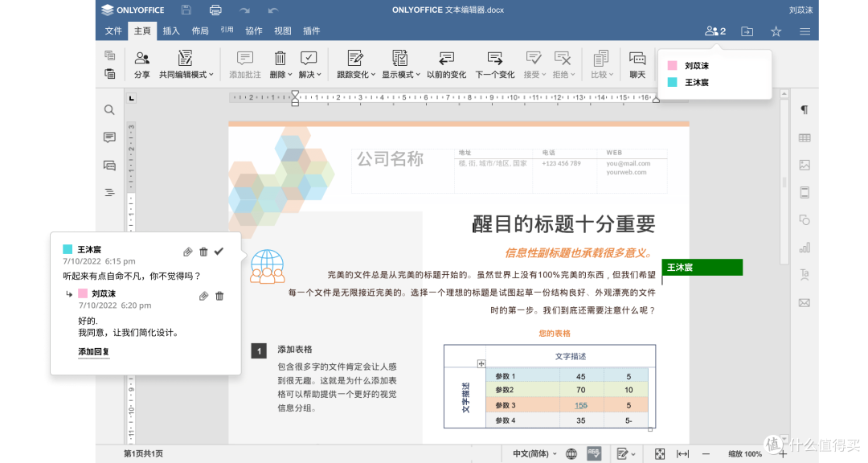
Task: Click the 分享 (Share) icon
Action: [142, 64]
